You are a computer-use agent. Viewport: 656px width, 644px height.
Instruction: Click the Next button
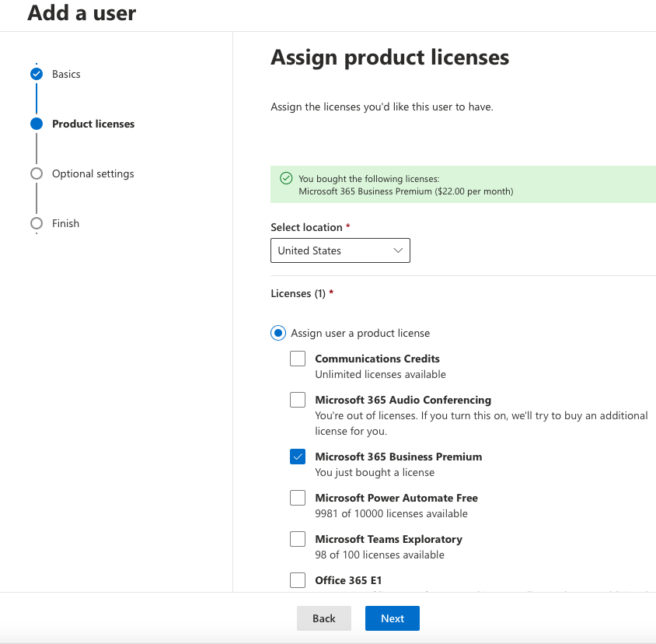pos(393,618)
